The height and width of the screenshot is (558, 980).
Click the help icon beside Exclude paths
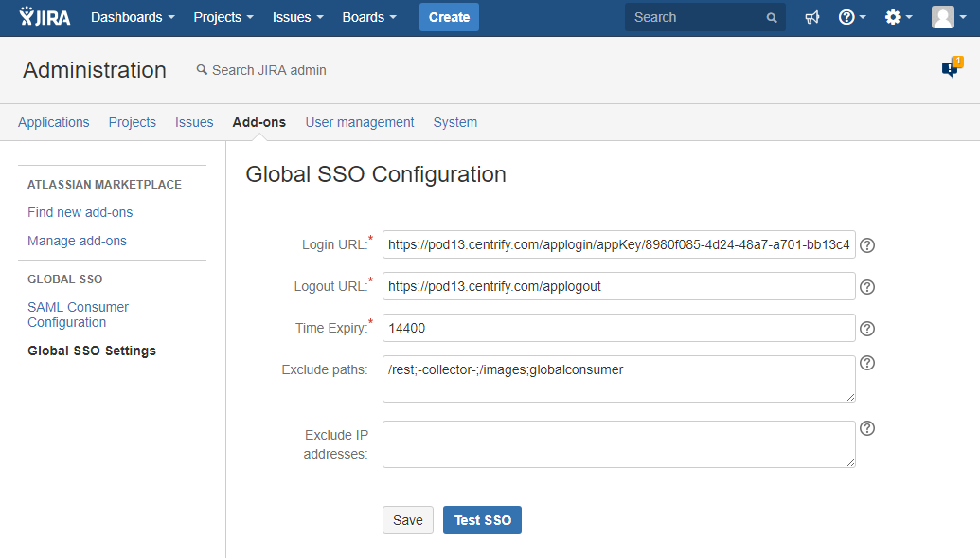866,363
